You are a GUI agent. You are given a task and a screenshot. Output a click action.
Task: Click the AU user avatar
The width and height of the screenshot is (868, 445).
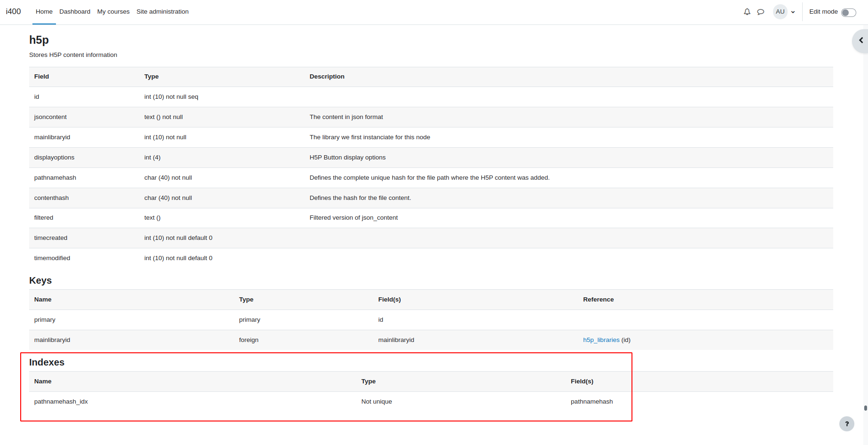pyautogui.click(x=780, y=12)
